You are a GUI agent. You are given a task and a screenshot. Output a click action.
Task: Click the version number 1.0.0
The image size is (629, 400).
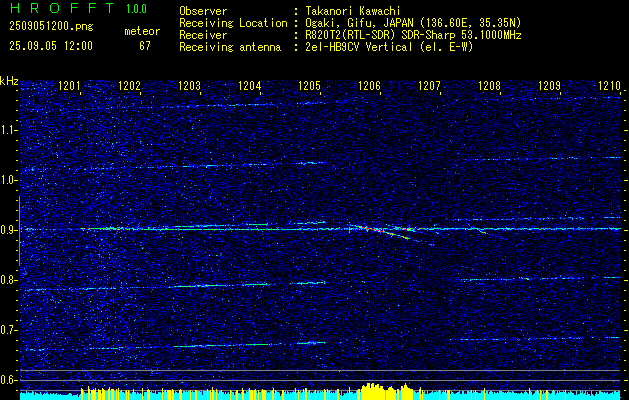click(x=136, y=8)
